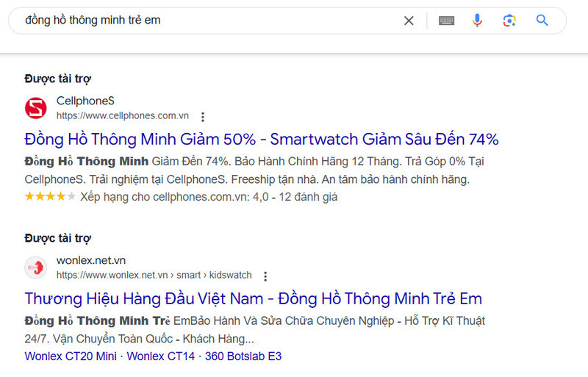The image size is (588, 377).
Task: Click the CellphoneS ad description starting "Đồng Hồ Thông Minh Giảm Đến 74%"
Action: [x=254, y=170]
